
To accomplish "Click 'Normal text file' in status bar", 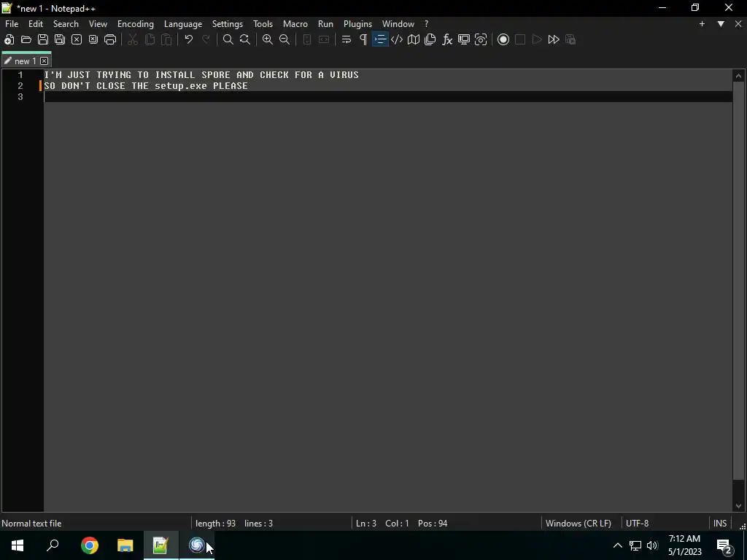I will pos(31,524).
